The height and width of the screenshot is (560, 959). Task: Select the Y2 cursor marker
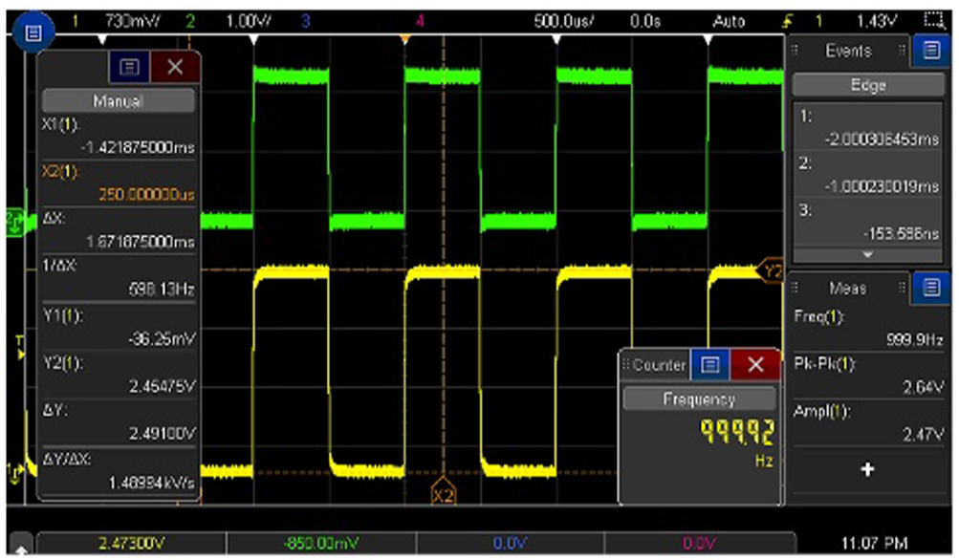(x=771, y=270)
